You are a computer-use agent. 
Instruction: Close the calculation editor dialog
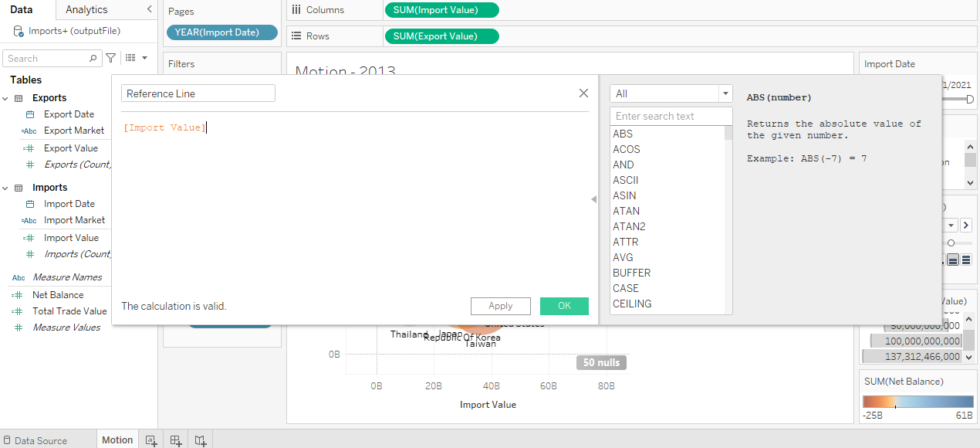(x=583, y=93)
